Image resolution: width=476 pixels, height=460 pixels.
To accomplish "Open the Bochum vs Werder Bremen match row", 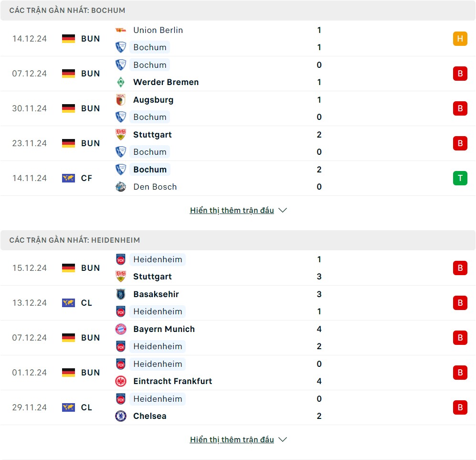I will point(238,74).
